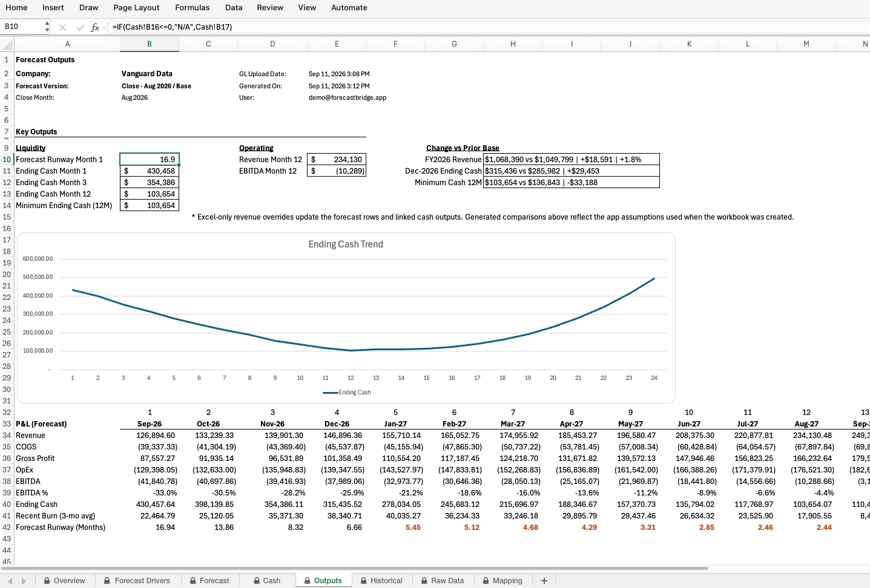Switch to the Cash sheet tab
Image resolution: width=870 pixels, height=588 pixels.
coord(267,581)
